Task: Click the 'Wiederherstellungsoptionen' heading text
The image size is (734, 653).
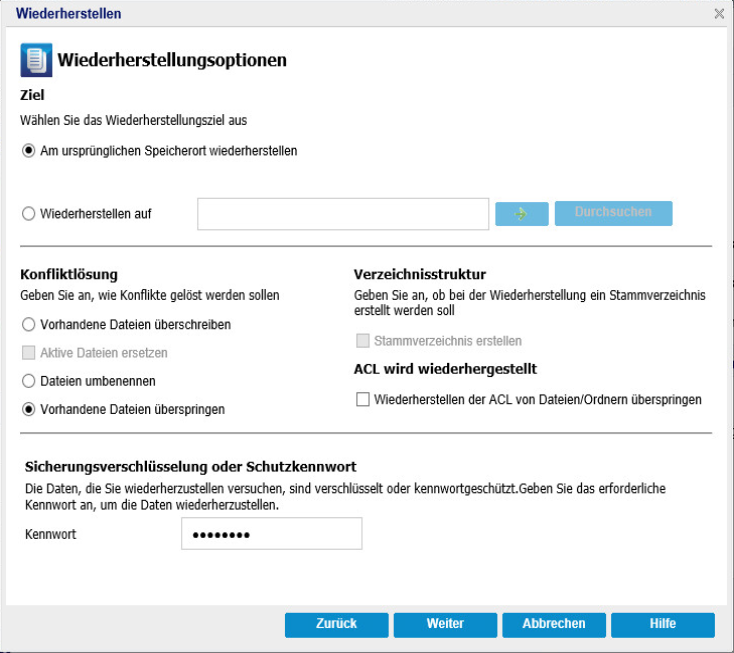Action: (172, 61)
